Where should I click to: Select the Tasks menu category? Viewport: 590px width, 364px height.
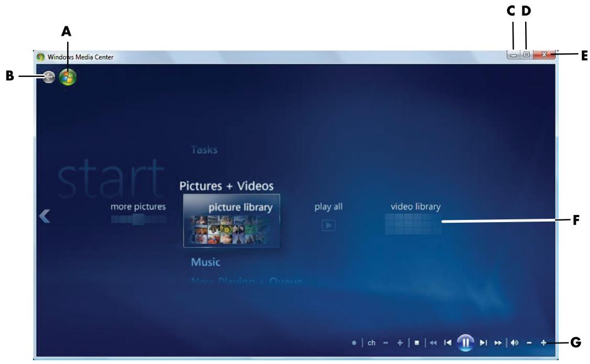coord(204,150)
